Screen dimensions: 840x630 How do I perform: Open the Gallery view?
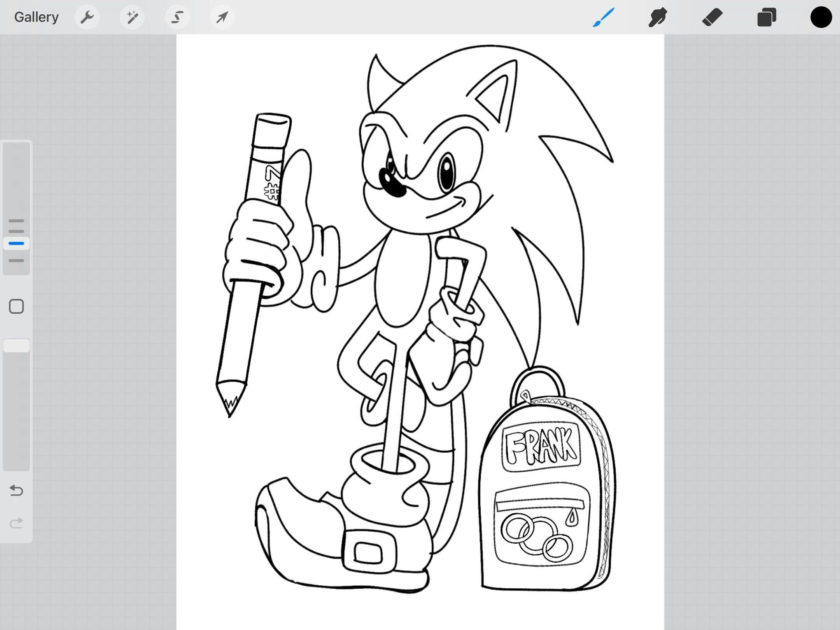tap(36, 17)
